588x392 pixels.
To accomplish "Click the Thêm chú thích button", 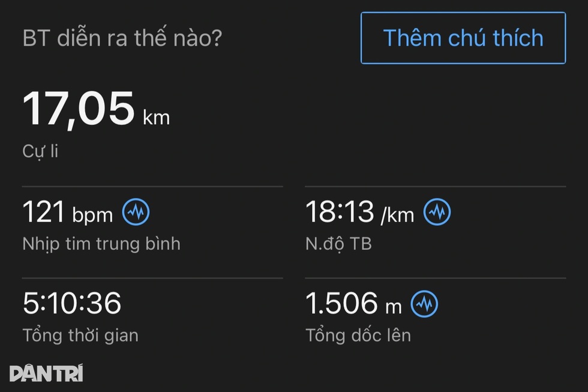I will [x=463, y=38].
